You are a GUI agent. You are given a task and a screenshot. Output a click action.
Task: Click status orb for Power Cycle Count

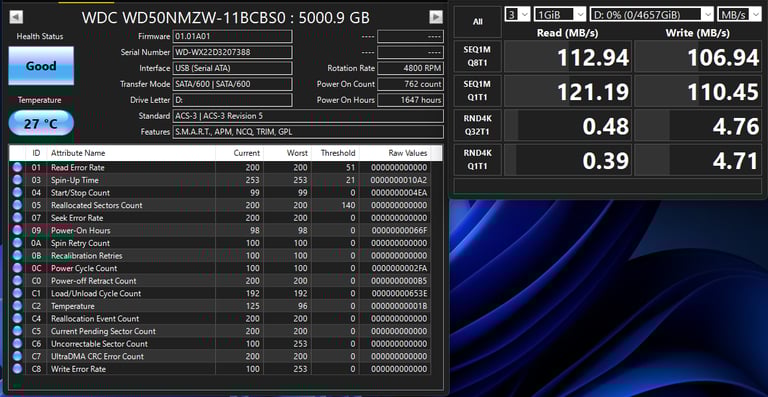point(18,268)
